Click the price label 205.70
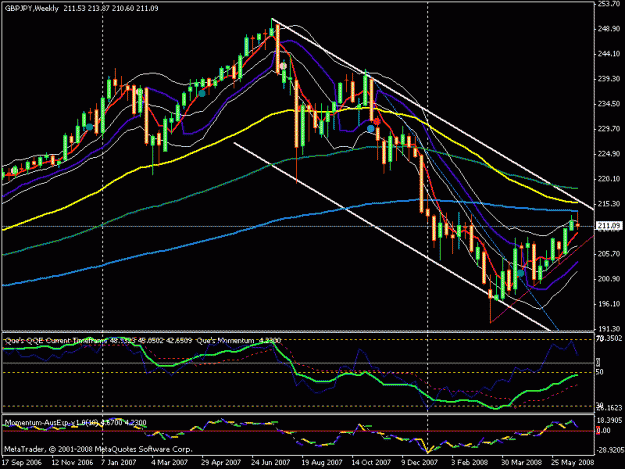 click(609, 254)
